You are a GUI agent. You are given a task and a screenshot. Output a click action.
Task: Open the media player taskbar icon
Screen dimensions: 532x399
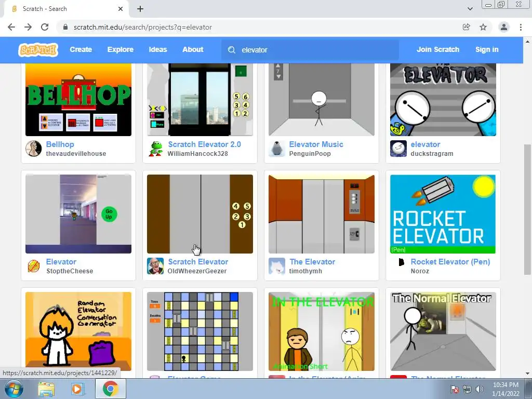(x=77, y=389)
